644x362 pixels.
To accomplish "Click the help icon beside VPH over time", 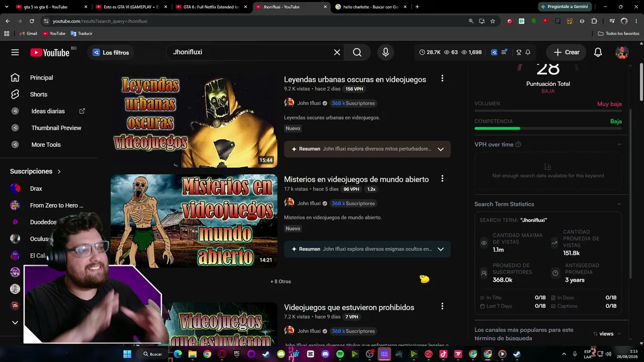I will [518, 145].
